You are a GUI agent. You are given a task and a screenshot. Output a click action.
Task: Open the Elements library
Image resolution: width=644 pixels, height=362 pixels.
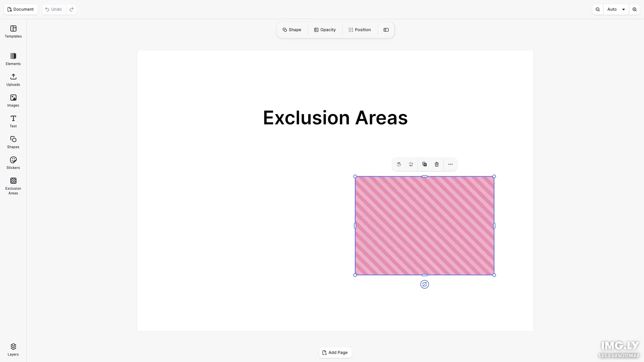13,59
